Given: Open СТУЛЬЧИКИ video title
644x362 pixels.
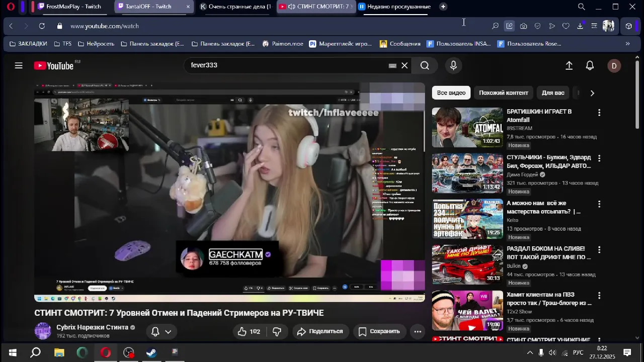Looking at the screenshot, I should point(548,161).
